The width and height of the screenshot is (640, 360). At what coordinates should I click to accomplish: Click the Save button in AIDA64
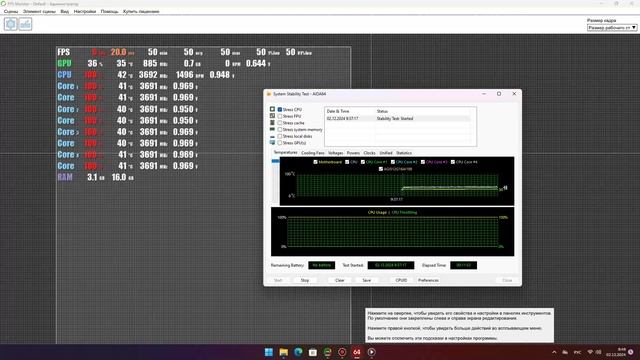(x=367, y=280)
